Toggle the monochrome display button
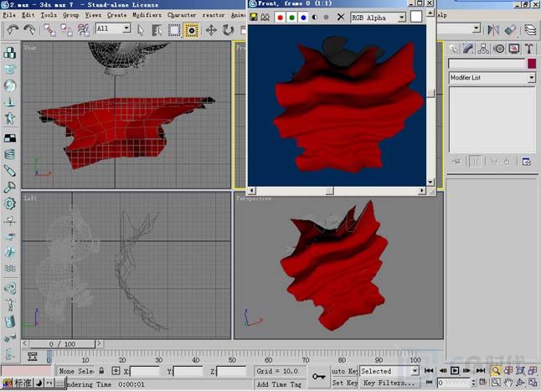Viewport: 541px width, 392px height. click(326, 17)
